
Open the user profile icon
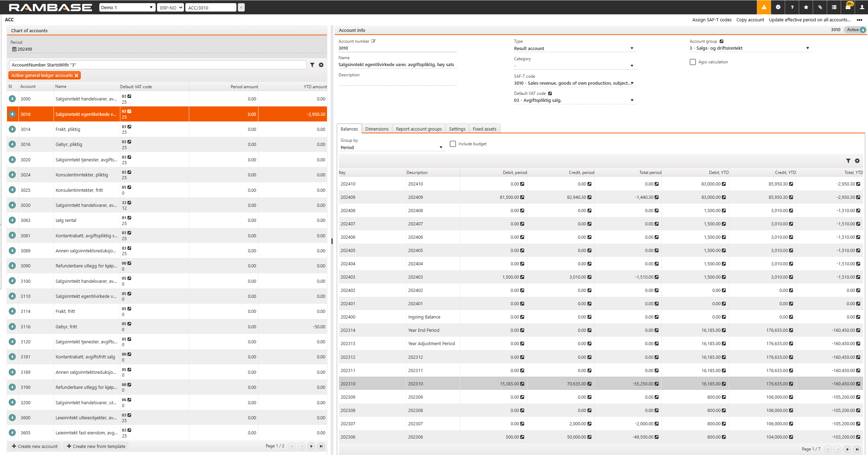(862, 7)
